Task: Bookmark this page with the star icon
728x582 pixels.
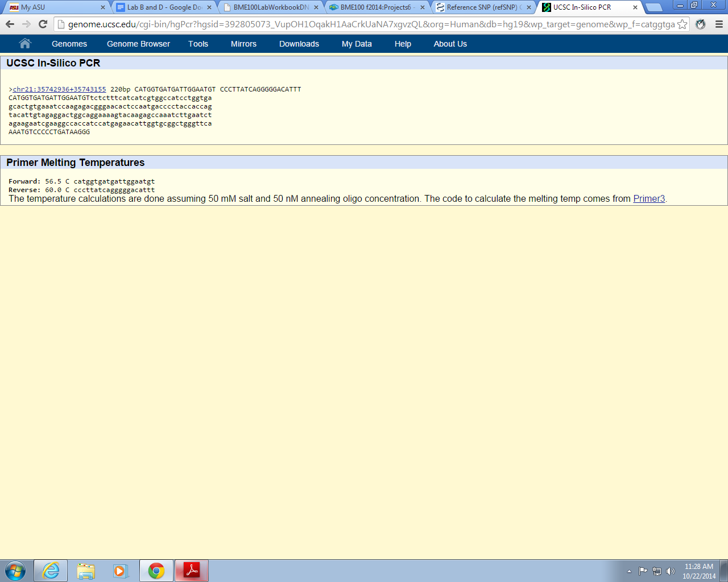Action: click(x=682, y=24)
